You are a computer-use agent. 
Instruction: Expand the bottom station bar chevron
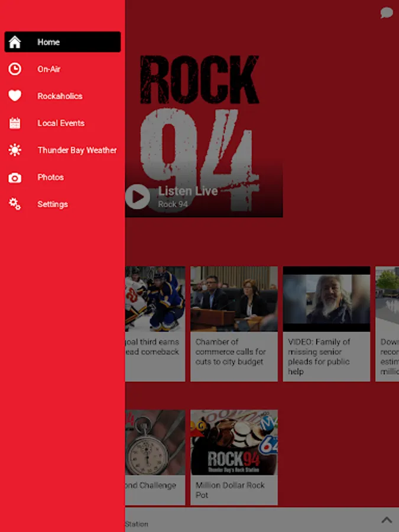click(387, 520)
